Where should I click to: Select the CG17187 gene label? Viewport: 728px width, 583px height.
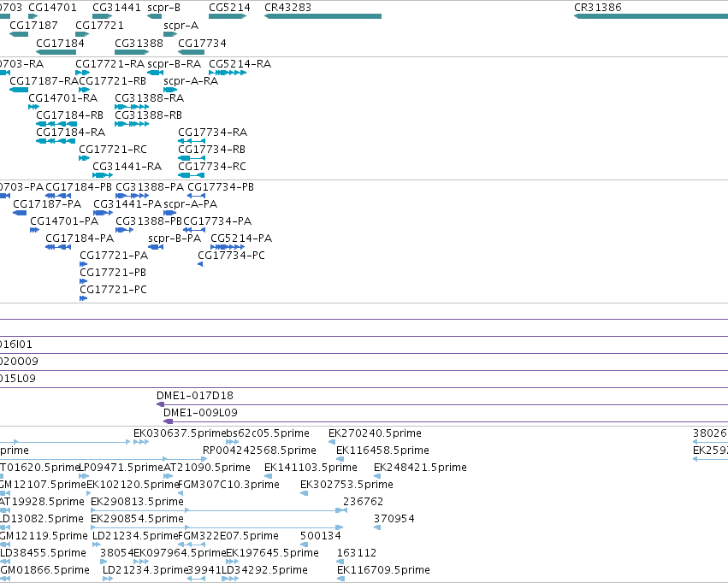33,26
